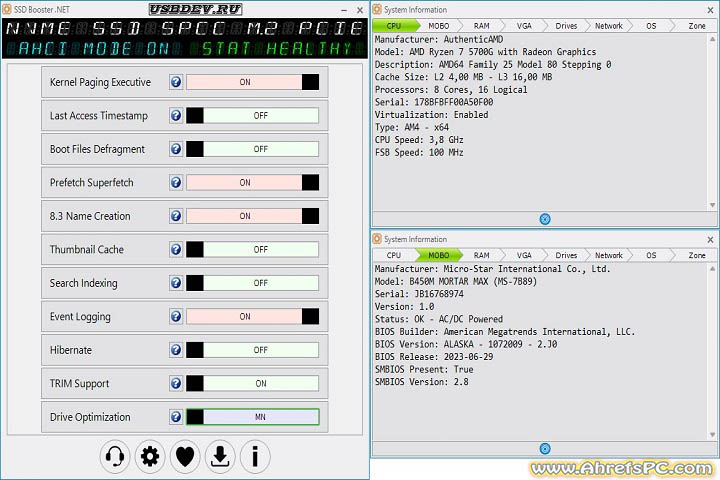Select Zone tab in lower System Information
The width and height of the screenshot is (720, 480).
point(696,255)
